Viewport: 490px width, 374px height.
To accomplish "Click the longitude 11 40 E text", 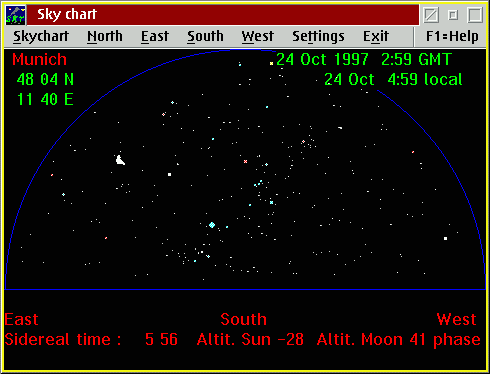I will [x=45, y=99].
